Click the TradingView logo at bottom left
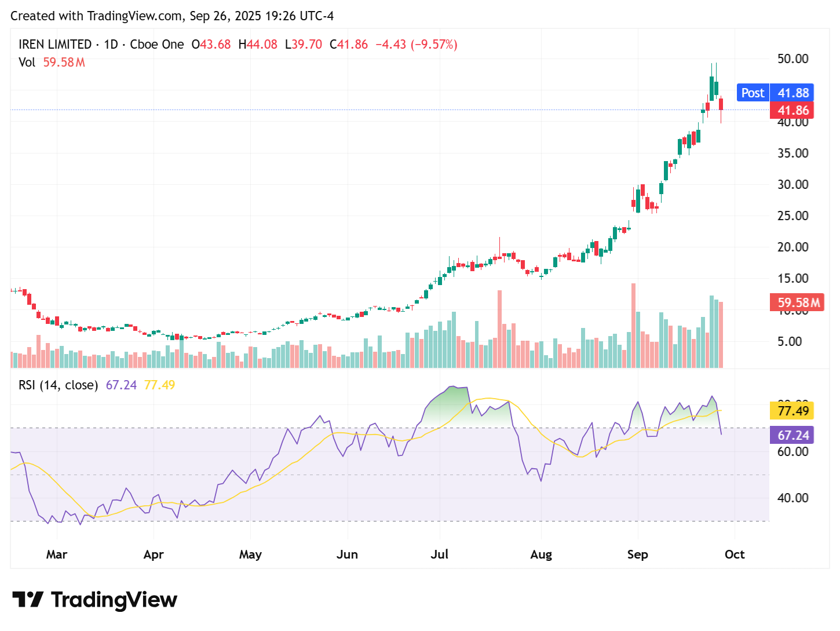The image size is (840, 631). (x=96, y=600)
